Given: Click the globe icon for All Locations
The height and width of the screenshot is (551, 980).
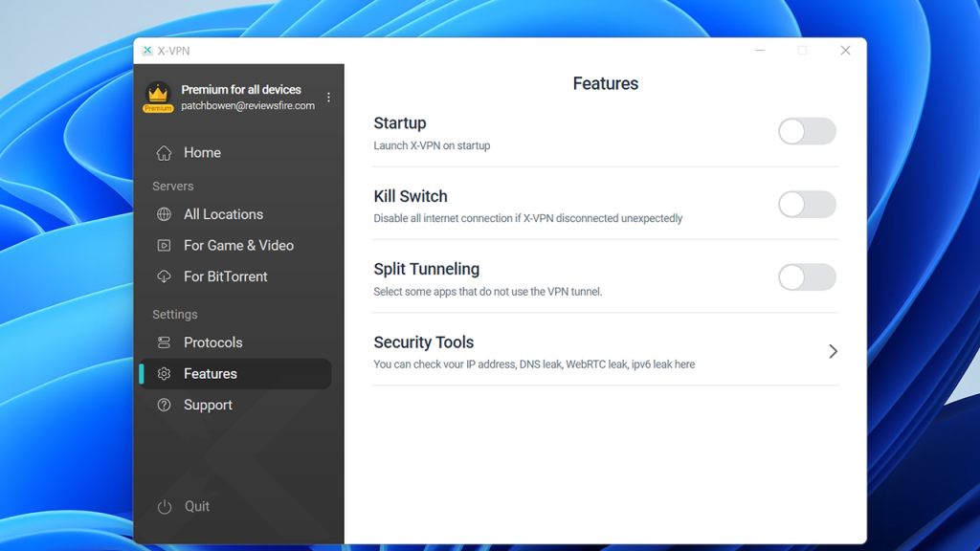Looking at the screenshot, I should click(x=164, y=214).
